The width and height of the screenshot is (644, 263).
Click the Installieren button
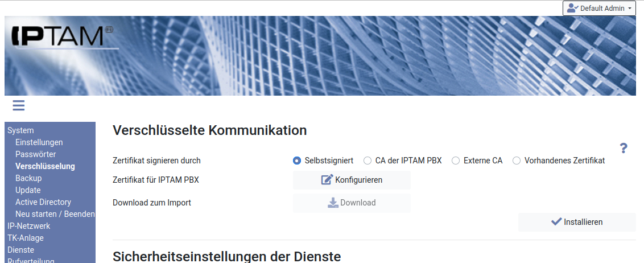[x=577, y=222]
